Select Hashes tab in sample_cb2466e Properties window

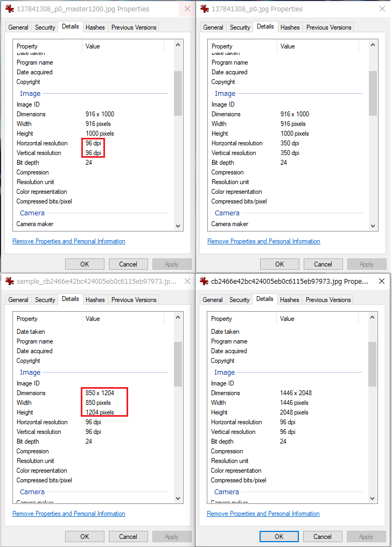pos(95,300)
